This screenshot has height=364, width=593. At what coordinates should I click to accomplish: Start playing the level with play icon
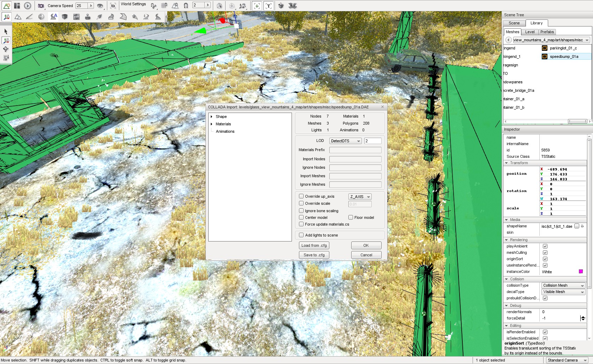pos(28,6)
